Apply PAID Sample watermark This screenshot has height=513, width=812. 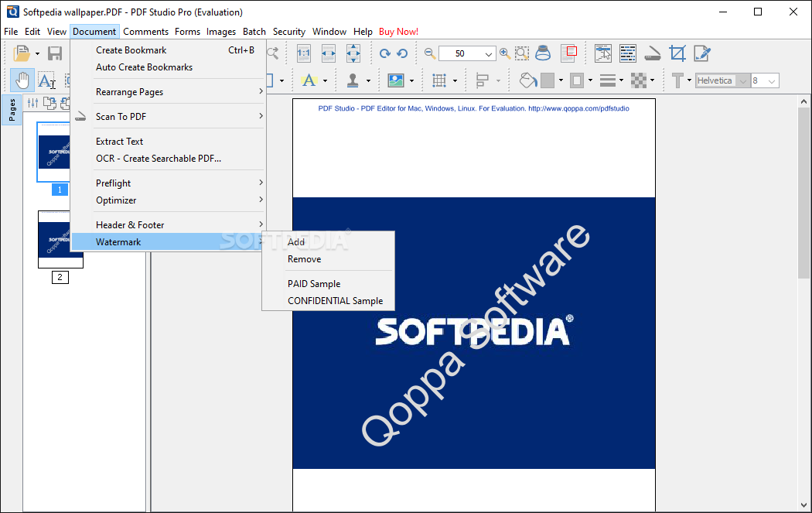(329, 284)
